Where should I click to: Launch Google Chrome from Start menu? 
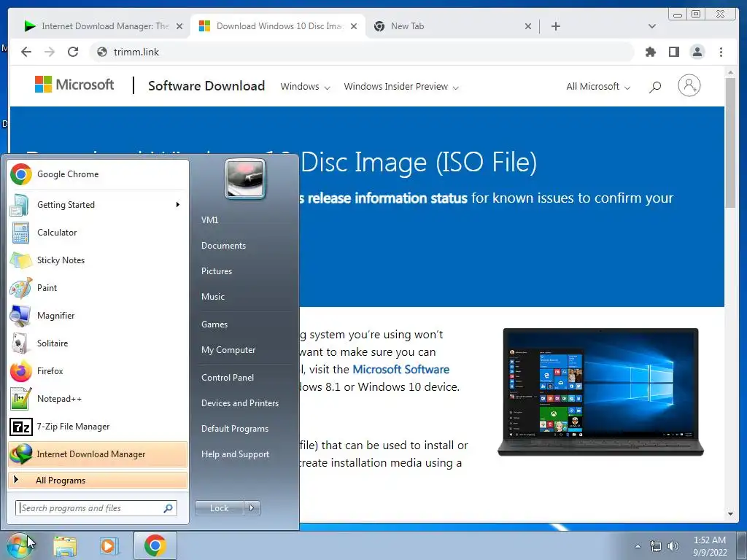pos(98,174)
